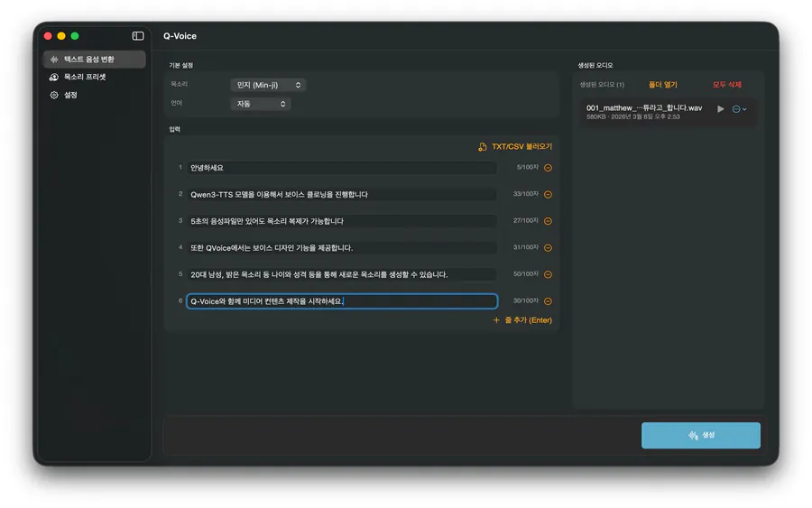Click 폴더 열기 to open folder
The image size is (812, 508).
(663, 85)
